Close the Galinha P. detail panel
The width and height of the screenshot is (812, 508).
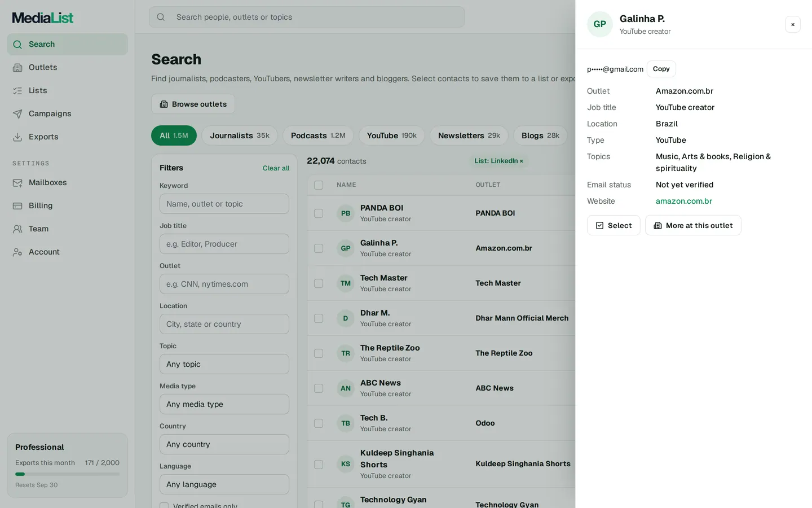point(793,24)
